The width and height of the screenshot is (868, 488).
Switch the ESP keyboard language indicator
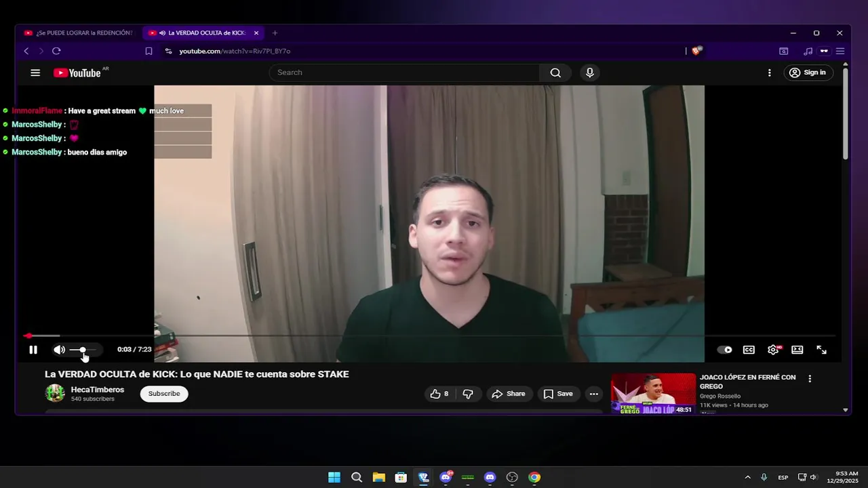783,477
